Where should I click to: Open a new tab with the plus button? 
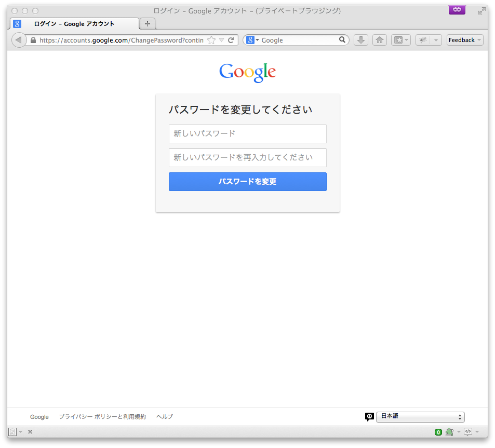point(147,24)
